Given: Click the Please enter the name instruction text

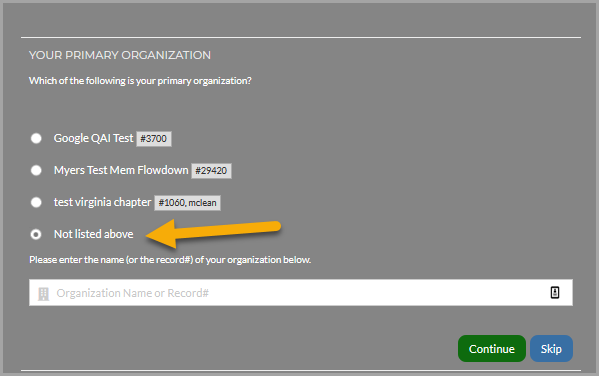Looking at the screenshot, I should (x=170, y=260).
